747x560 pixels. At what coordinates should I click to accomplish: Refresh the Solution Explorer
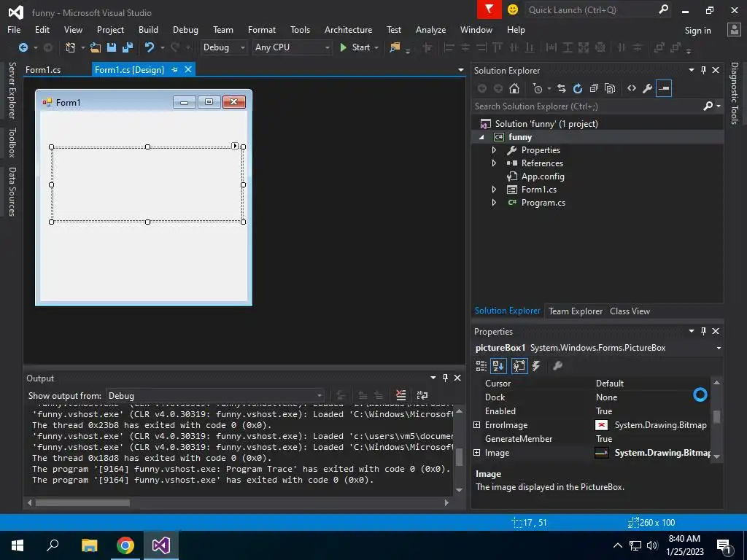(x=578, y=88)
